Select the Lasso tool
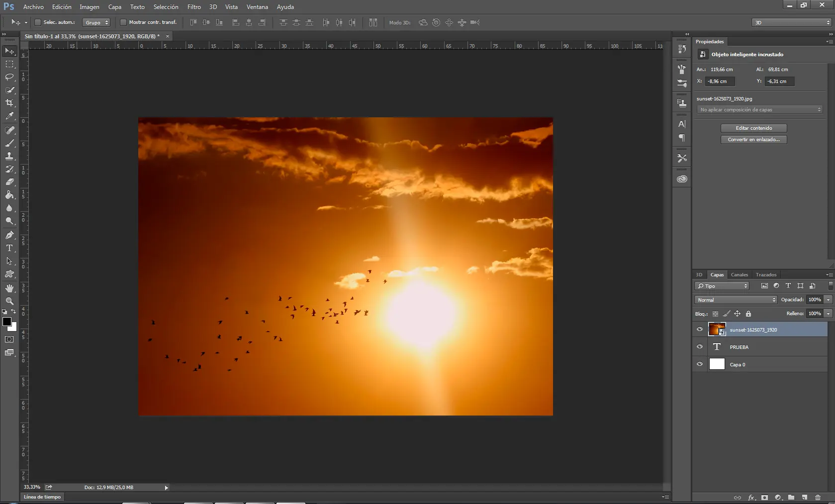This screenshot has width=835, height=504. click(9, 77)
